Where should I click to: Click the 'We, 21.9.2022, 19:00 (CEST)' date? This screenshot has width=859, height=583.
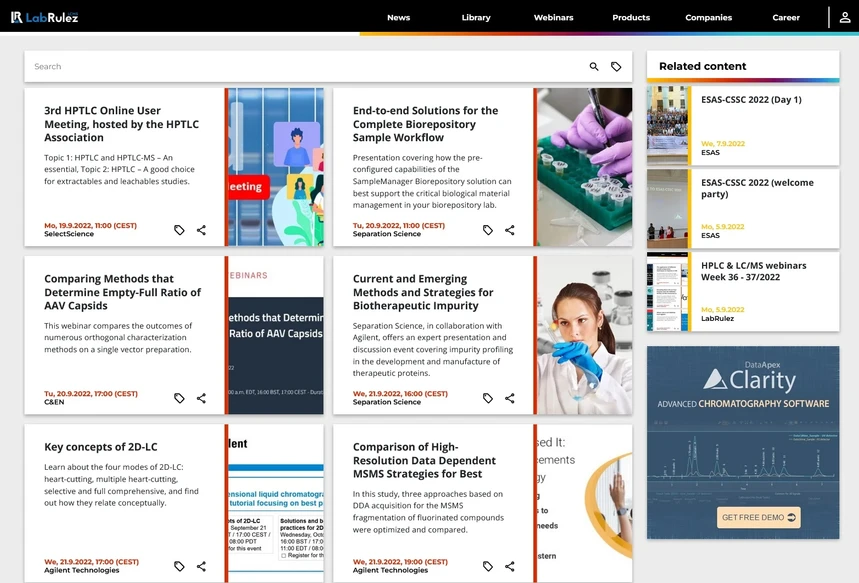pyautogui.click(x=400, y=562)
